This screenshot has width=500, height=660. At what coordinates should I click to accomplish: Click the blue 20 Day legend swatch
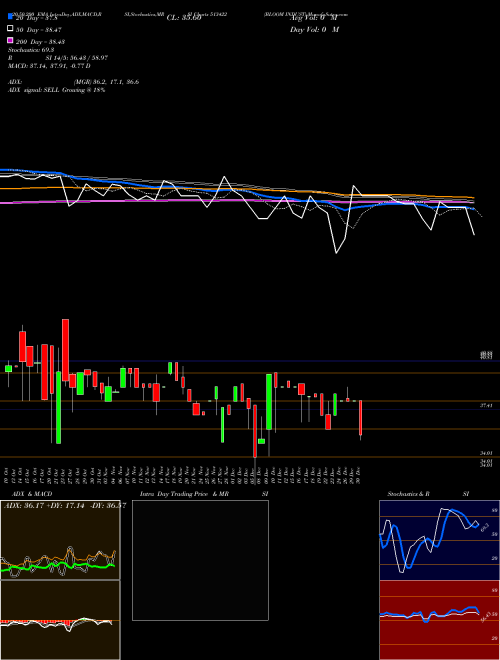pos(11,17)
